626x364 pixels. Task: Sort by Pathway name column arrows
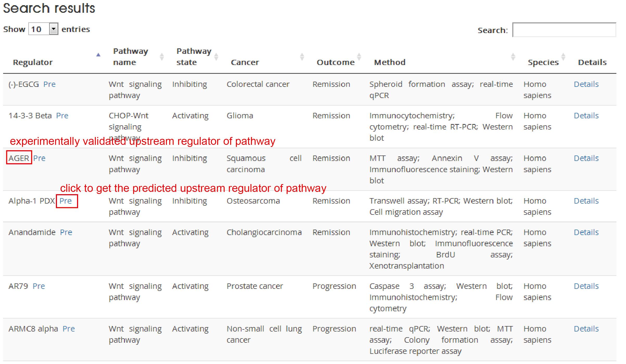pyautogui.click(x=162, y=57)
